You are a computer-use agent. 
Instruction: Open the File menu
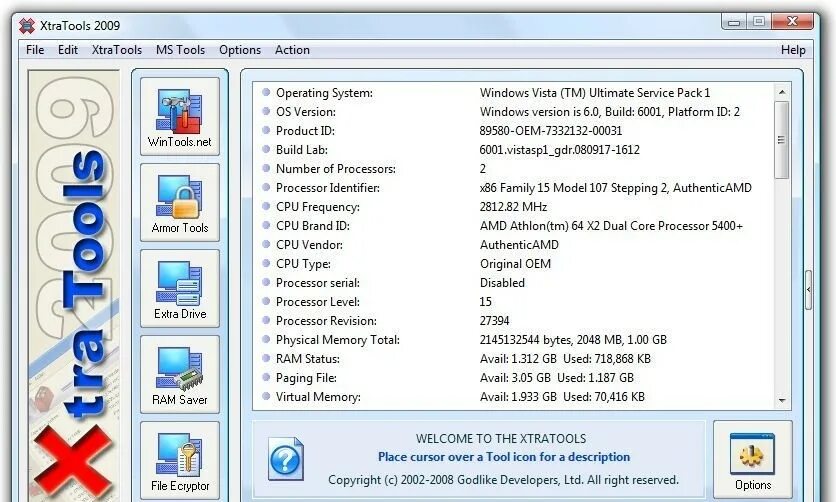pyautogui.click(x=35, y=50)
